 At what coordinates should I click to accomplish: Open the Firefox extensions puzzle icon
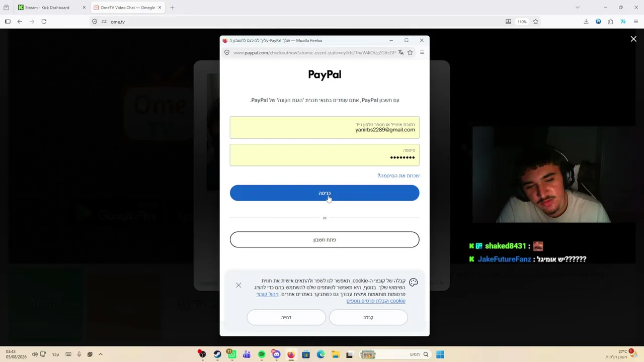(610, 22)
